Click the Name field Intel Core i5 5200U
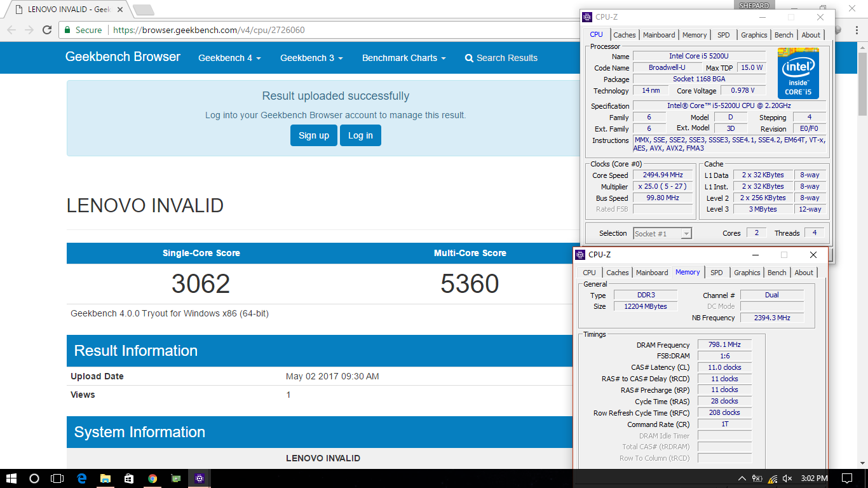The width and height of the screenshot is (868, 488). click(x=699, y=56)
